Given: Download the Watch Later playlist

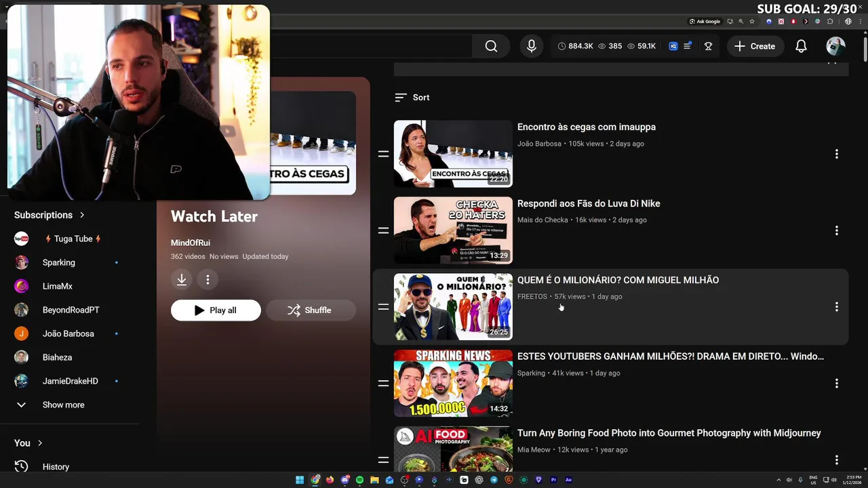Looking at the screenshot, I should tap(182, 279).
